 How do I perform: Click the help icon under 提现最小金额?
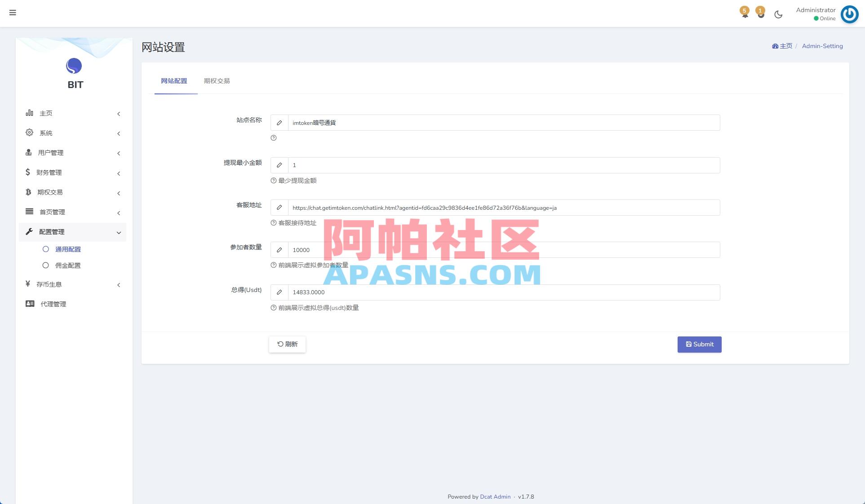(273, 181)
